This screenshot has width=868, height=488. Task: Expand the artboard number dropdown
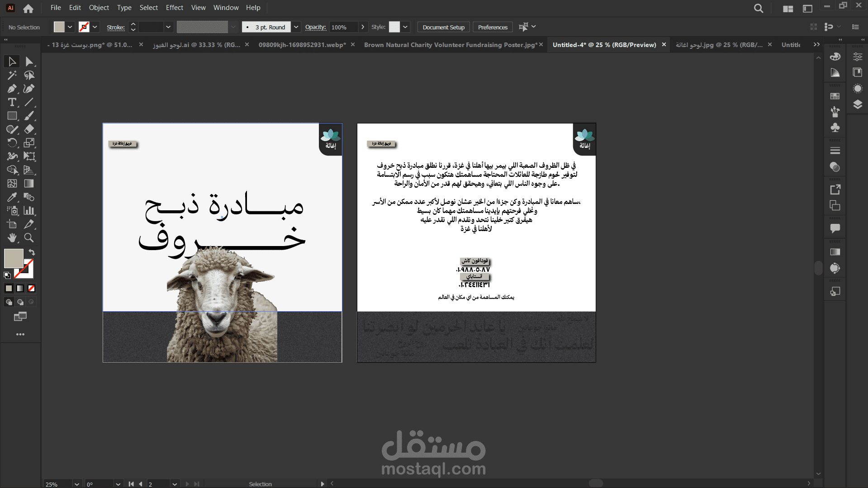[x=175, y=484]
